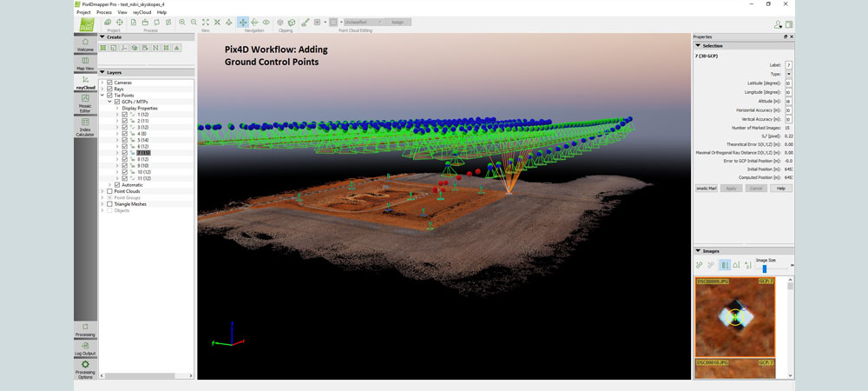Click the Label input field

(x=788, y=65)
